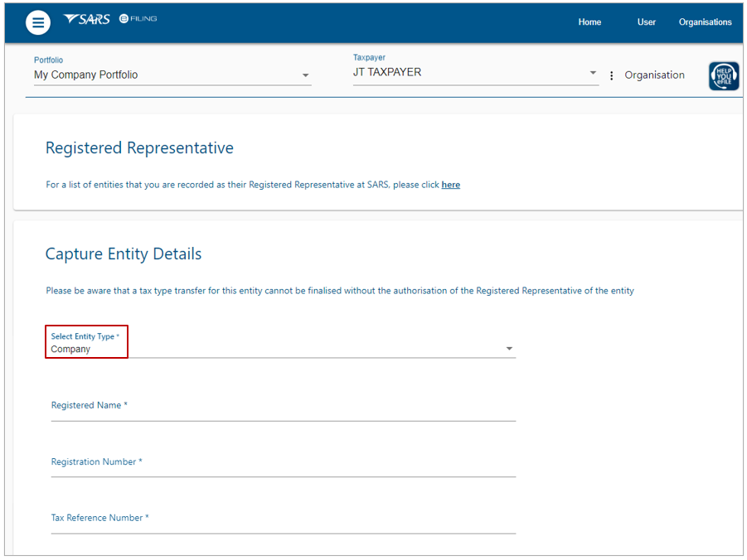
Task: Focus the Registered Name field
Action: [x=284, y=408]
